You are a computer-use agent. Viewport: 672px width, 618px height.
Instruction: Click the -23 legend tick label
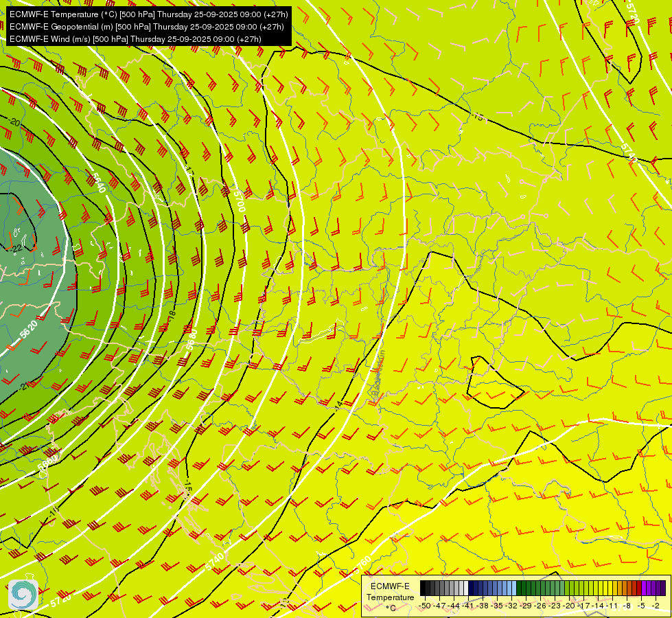pos(554,606)
